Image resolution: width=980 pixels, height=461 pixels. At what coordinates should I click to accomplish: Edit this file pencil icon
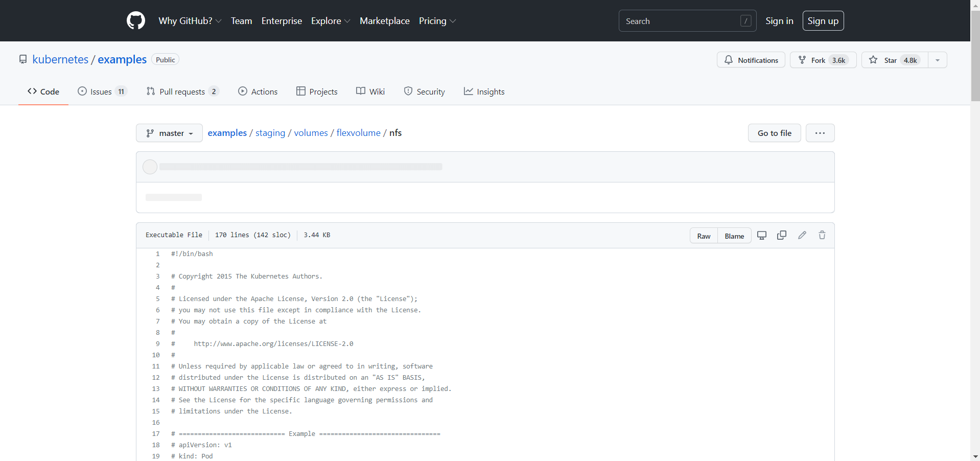(802, 235)
